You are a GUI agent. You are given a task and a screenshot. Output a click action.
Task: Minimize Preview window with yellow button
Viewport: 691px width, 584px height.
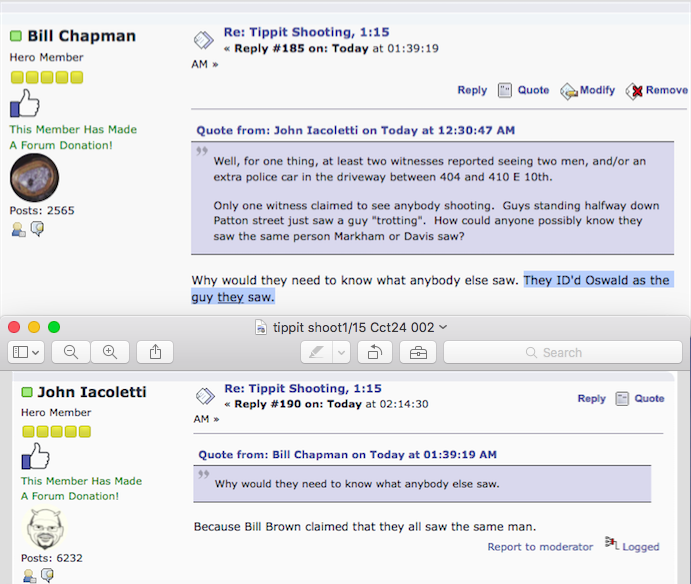pyautogui.click(x=34, y=327)
